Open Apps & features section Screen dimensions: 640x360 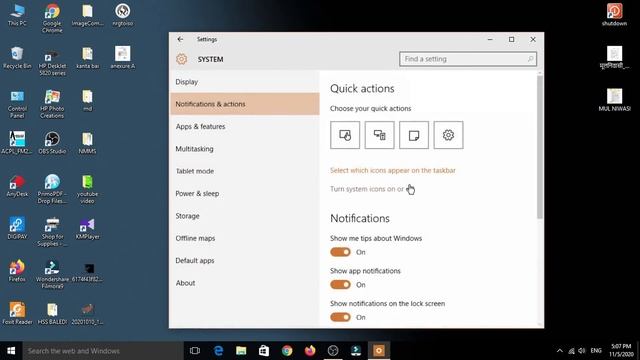(x=244, y=127)
